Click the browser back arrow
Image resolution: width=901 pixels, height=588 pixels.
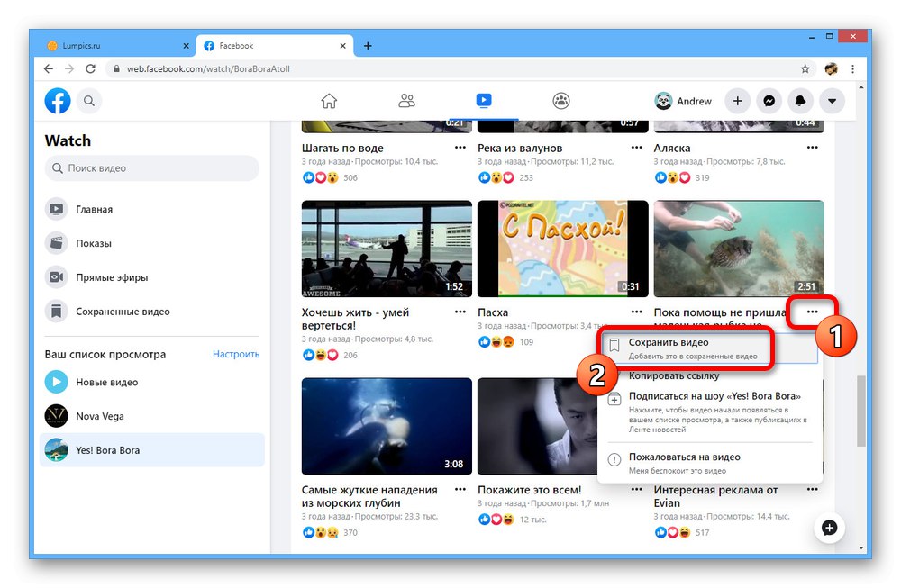(x=49, y=69)
